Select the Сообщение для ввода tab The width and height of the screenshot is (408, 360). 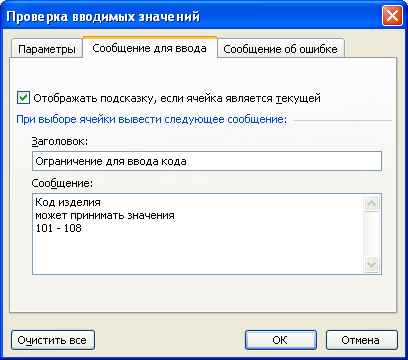(150, 48)
